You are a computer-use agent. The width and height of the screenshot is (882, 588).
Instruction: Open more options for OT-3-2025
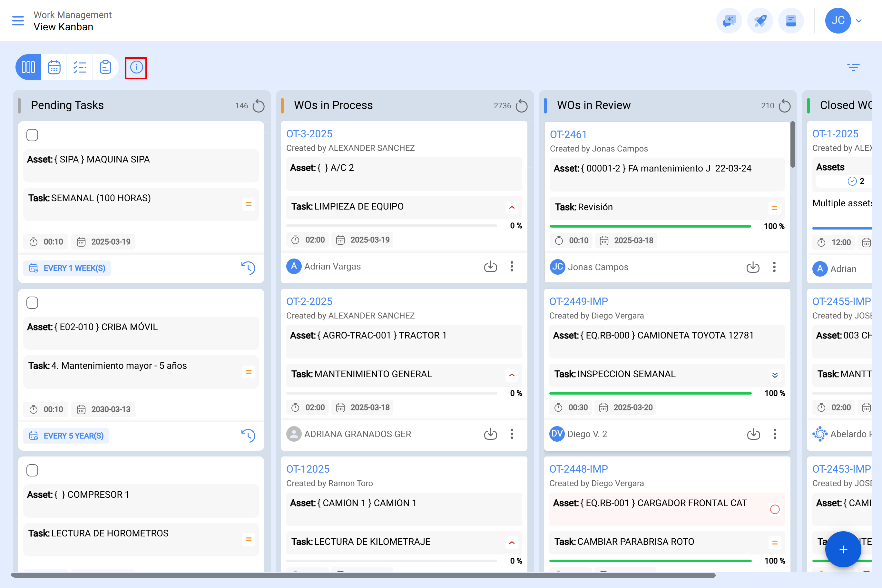tap(512, 267)
